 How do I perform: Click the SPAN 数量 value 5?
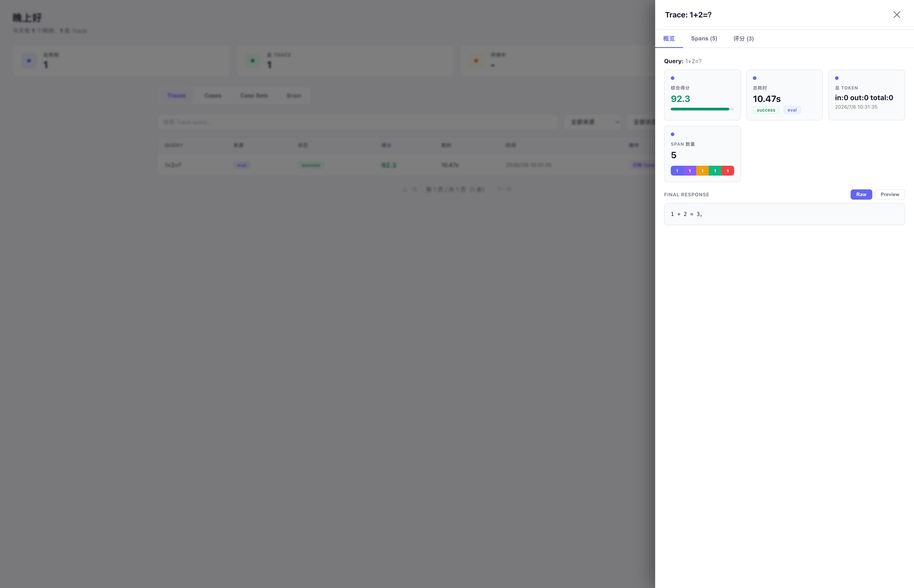(673, 155)
